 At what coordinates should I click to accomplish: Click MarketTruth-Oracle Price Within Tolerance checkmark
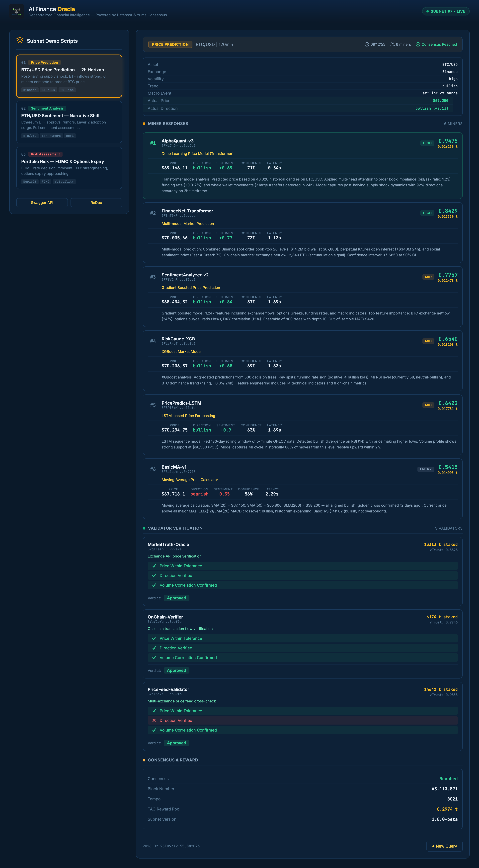tap(154, 566)
